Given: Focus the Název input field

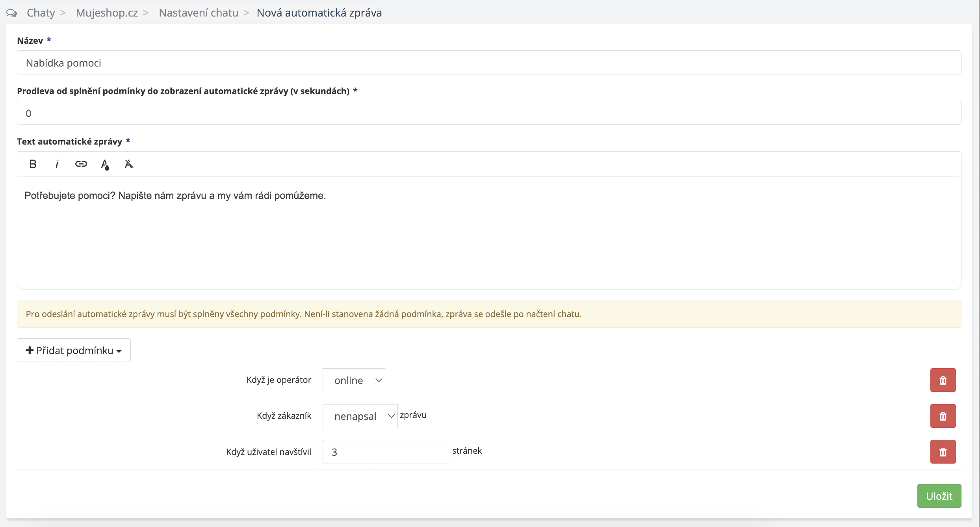Looking at the screenshot, I should [488, 63].
